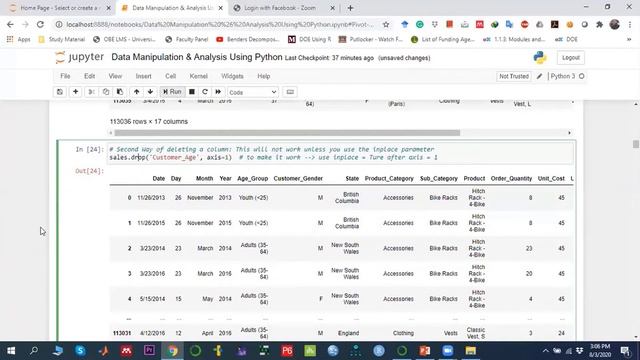Copy selected cells icon

point(106,92)
